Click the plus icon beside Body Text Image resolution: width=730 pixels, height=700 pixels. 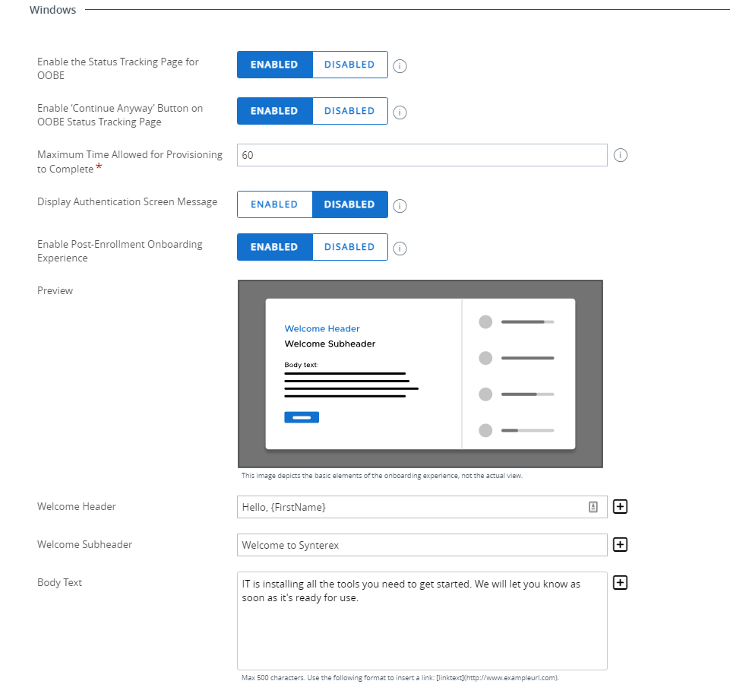pyautogui.click(x=620, y=582)
